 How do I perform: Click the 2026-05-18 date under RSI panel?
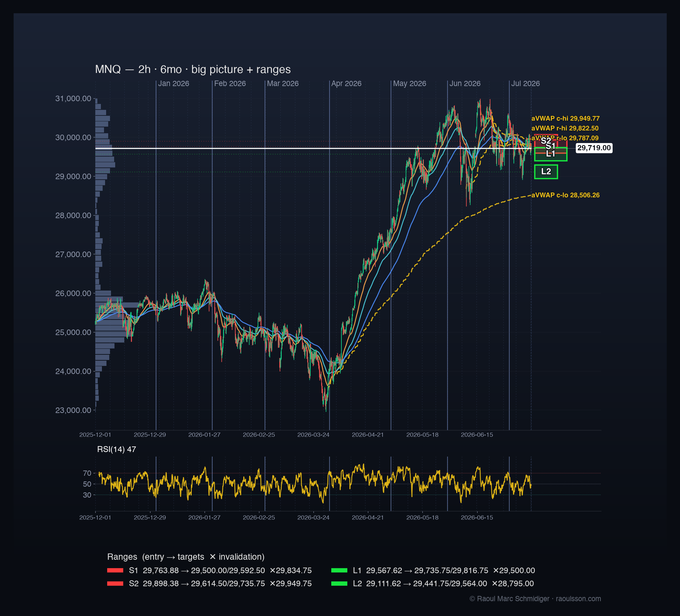tap(422, 518)
